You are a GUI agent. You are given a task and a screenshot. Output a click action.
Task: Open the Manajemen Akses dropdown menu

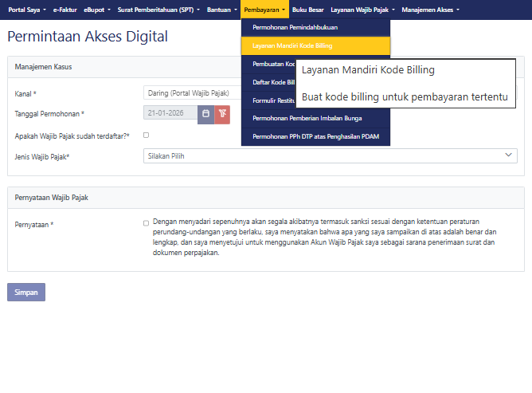tap(430, 10)
